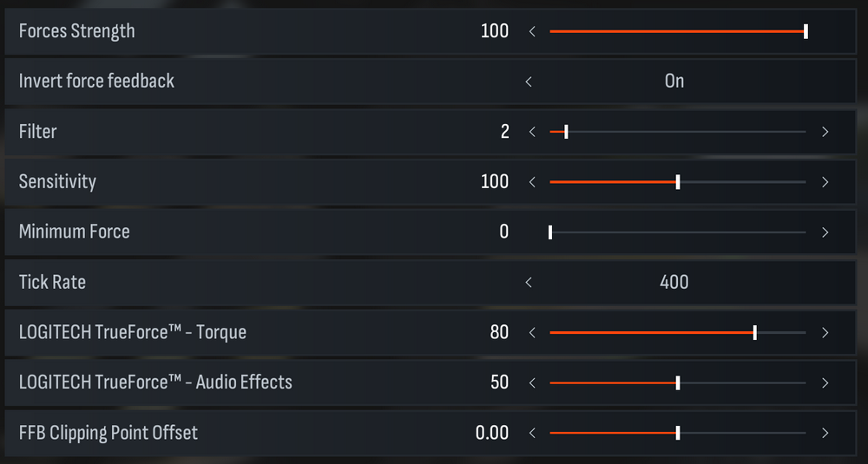Select the Tick Rate 400 value

click(674, 283)
